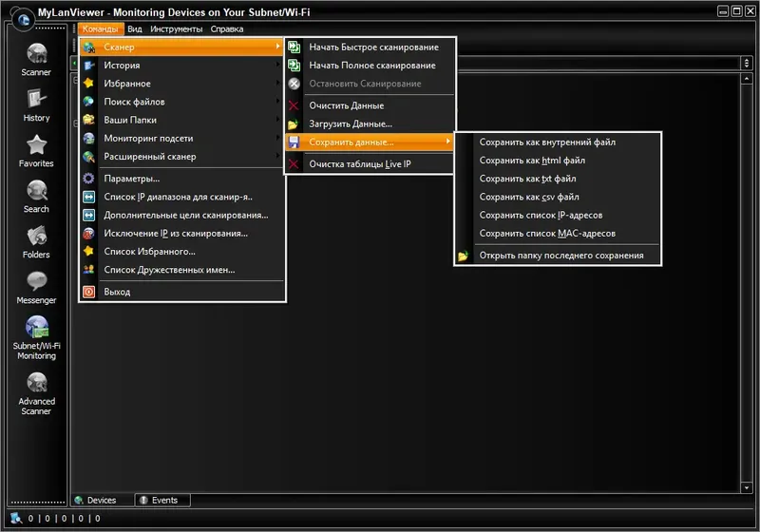Switch to the Devices tab
The width and height of the screenshot is (760, 532).
pos(103,500)
